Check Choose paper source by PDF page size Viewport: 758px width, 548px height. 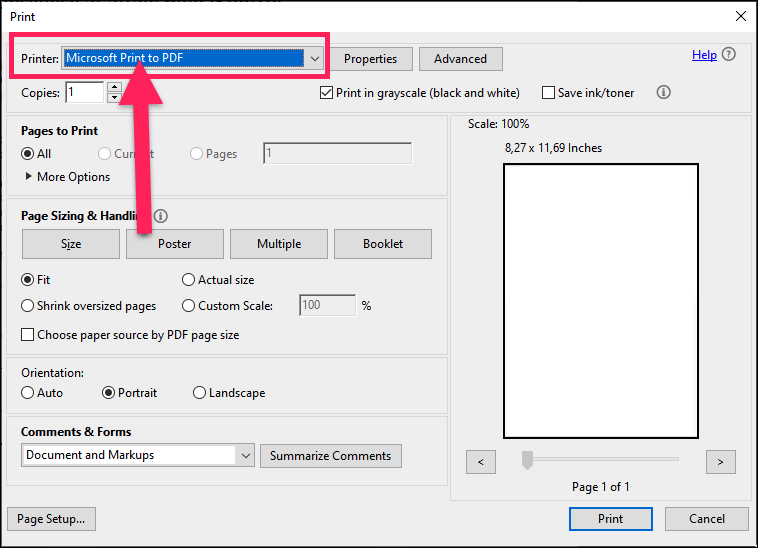pyautogui.click(x=28, y=335)
